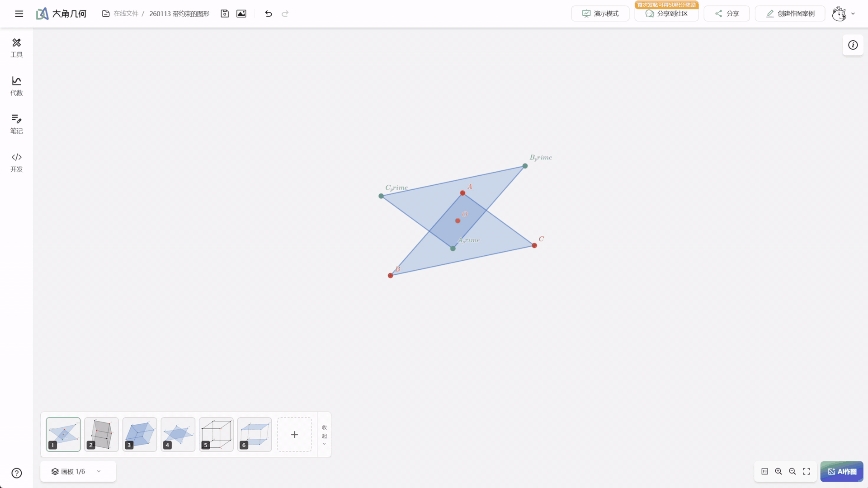Click the 演示模式 presentation button

pyautogui.click(x=600, y=14)
